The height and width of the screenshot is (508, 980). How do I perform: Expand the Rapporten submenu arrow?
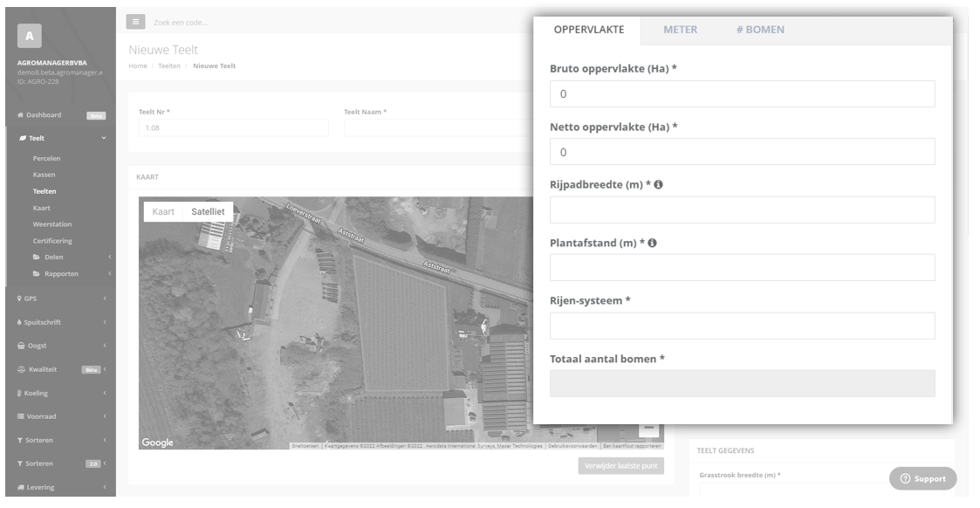(109, 274)
